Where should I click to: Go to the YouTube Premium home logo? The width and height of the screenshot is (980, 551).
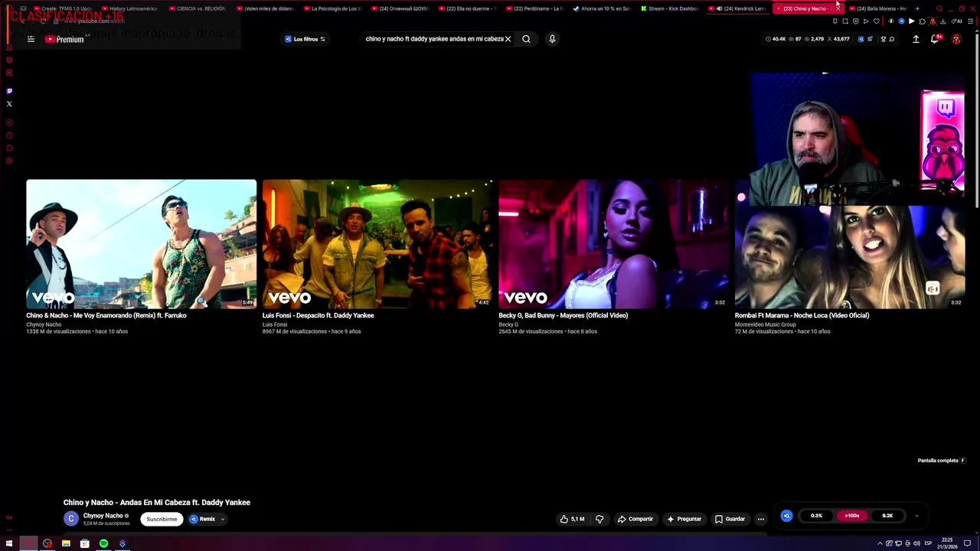tap(64, 39)
